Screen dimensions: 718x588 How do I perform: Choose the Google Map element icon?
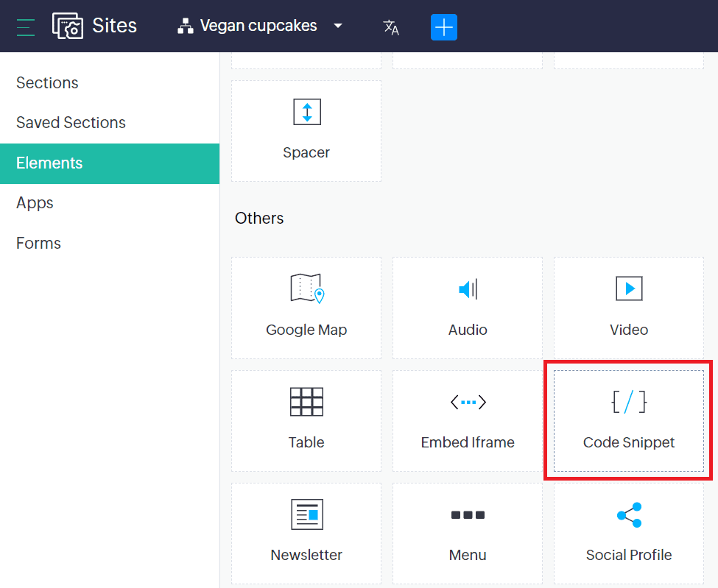pos(307,288)
